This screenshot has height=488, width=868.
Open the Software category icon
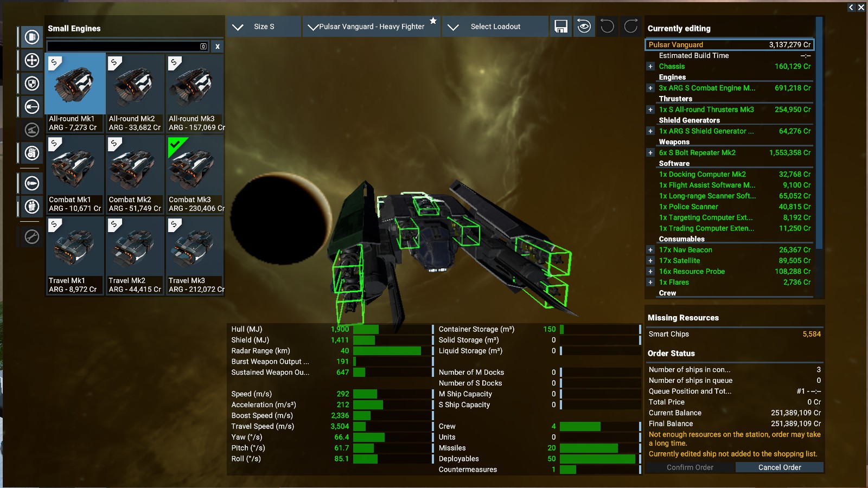pyautogui.click(x=32, y=153)
